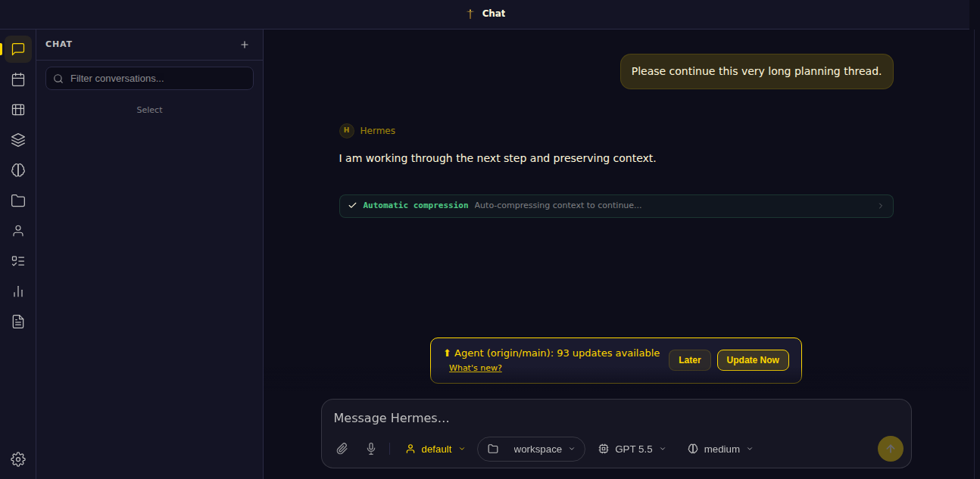Attach a file with paperclip icon
980x479 pixels.
(x=342, y=449)
